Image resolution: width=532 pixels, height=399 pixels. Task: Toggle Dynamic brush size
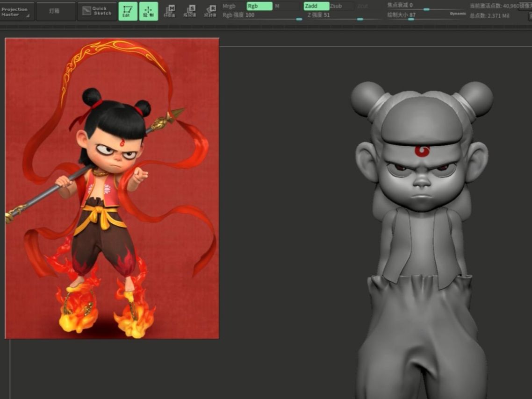point(458,14)
